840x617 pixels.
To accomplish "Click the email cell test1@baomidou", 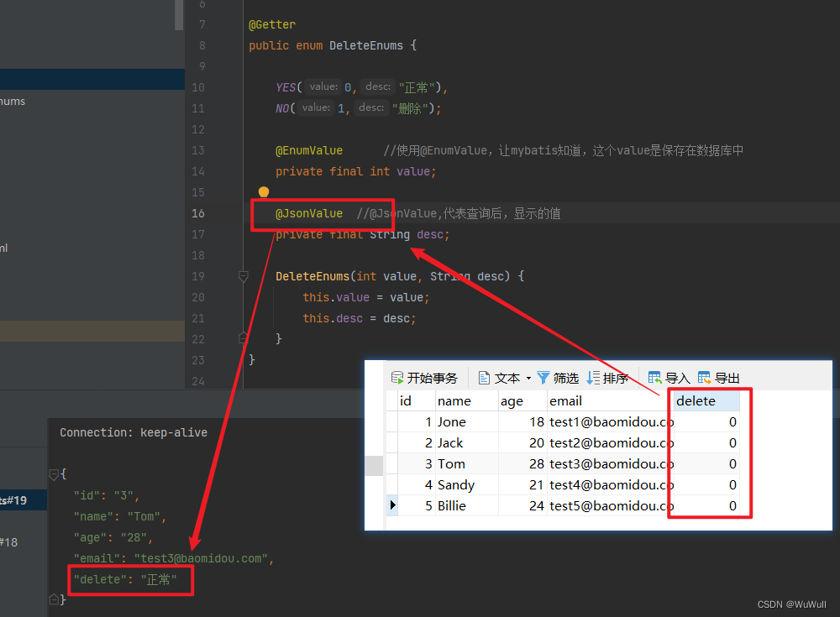I will click(x=612, y=422).
